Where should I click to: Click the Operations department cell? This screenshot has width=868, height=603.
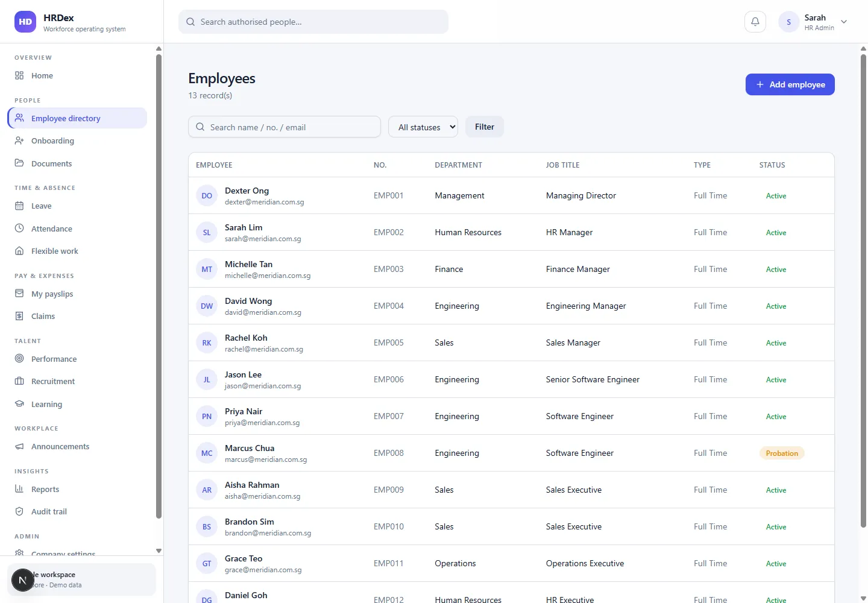pyautogui.click(x=455, y=563)
